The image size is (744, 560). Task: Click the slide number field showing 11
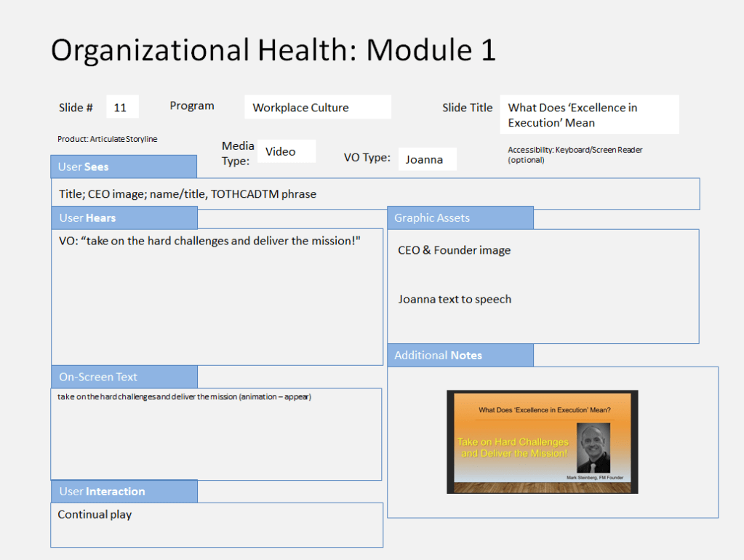(x=122, y=107)
